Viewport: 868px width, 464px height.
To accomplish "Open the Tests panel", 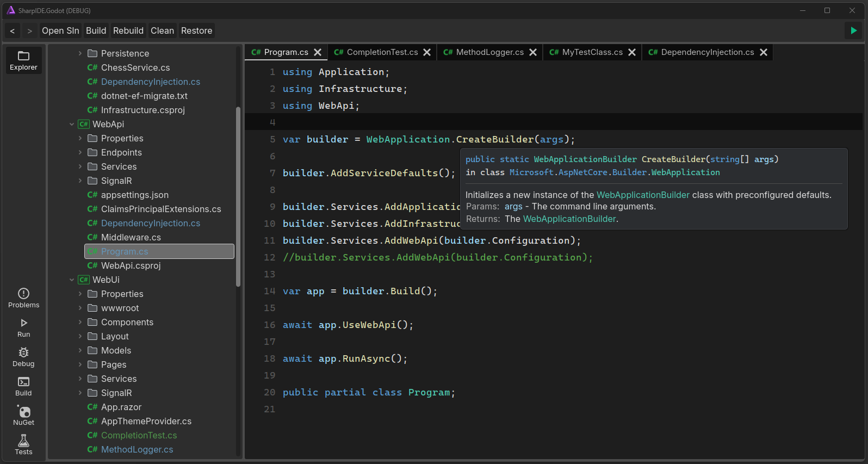I will point(23,445).
